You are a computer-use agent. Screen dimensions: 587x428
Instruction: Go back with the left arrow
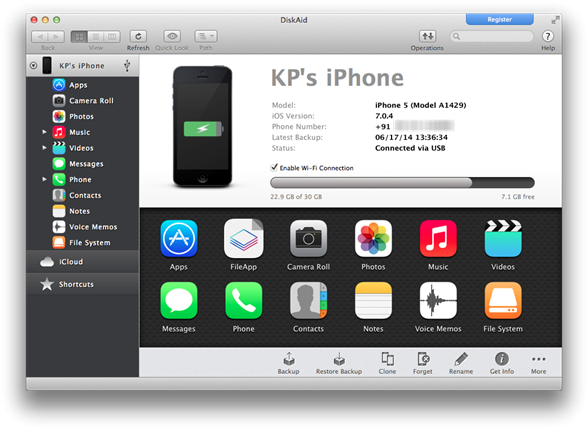click(x=40, y=37)
